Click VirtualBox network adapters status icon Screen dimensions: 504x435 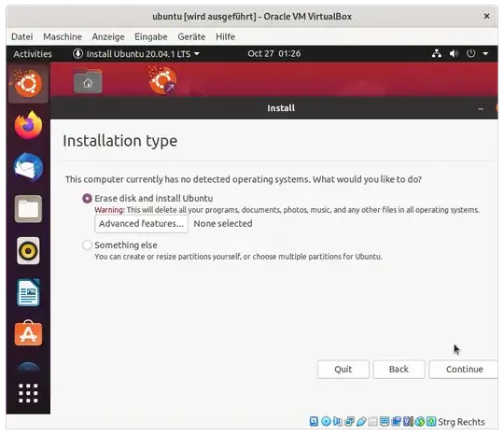pos(349,421)
